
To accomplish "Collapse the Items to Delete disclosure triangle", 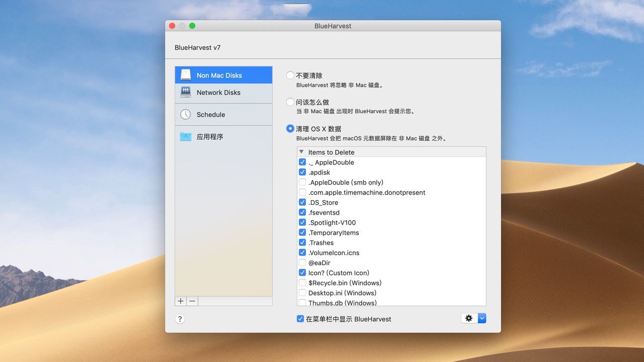I will (301, 152).
